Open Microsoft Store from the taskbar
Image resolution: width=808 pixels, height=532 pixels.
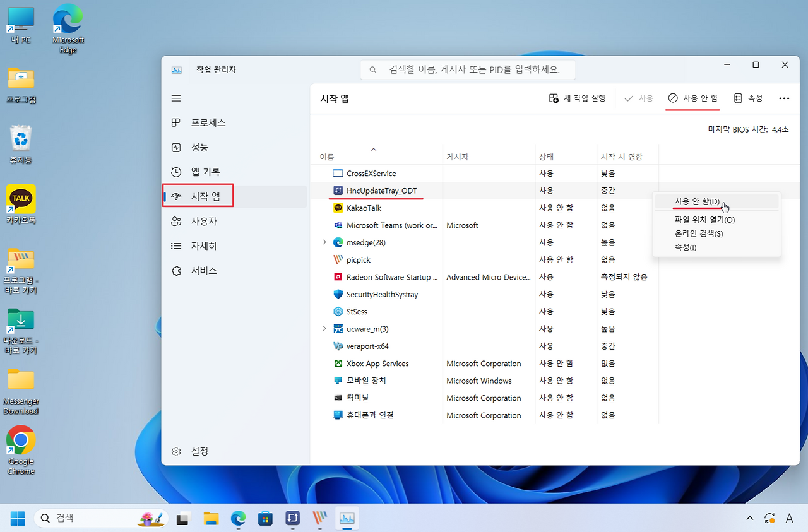coord(265,519)
